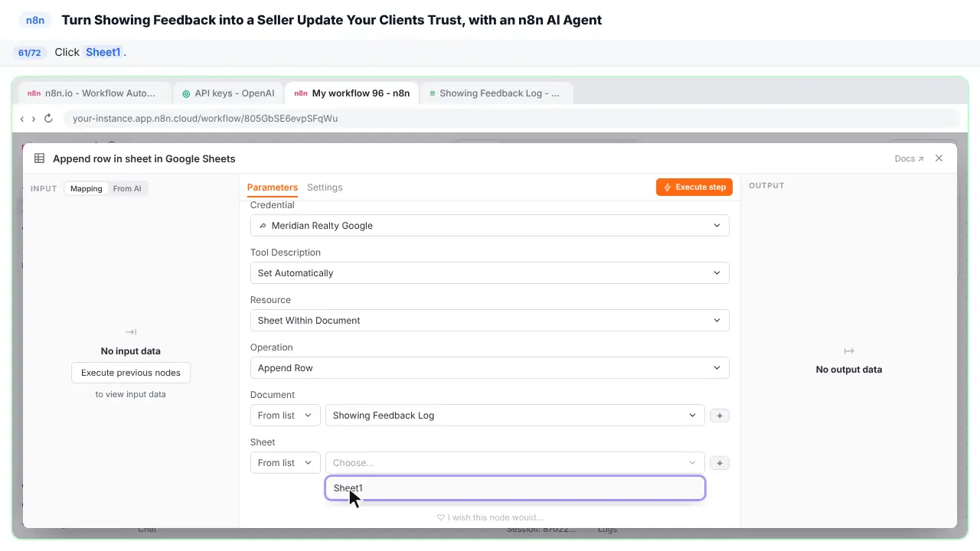Click the browser reload icon

[48, 119]
